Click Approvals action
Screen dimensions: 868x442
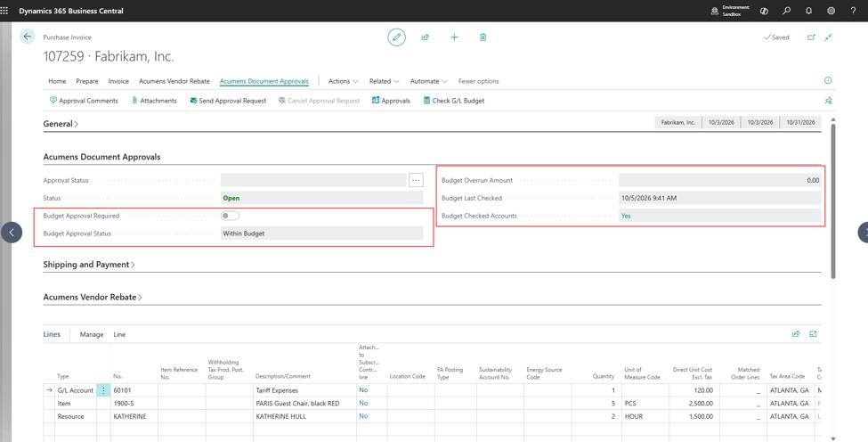point(391,101)
